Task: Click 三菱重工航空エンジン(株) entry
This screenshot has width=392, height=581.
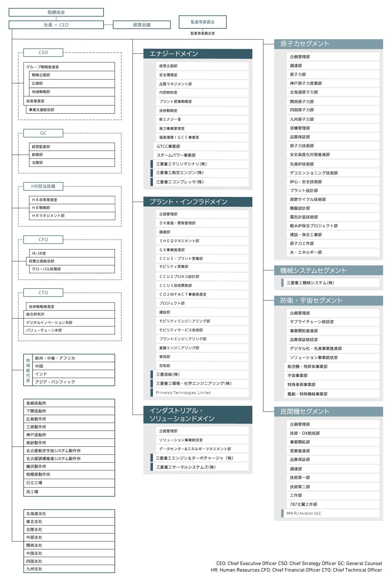Action: point(200,173)
